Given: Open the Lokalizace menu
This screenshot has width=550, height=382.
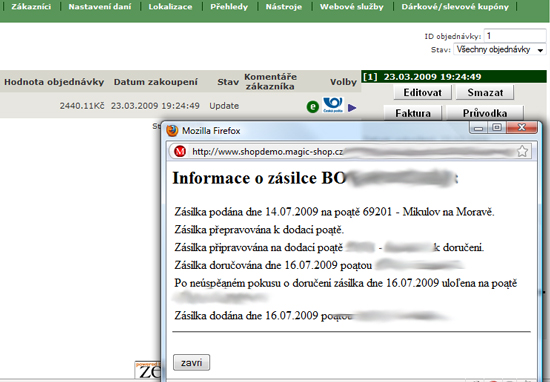Looking at the screenshot, I should (x=170, y=7).
